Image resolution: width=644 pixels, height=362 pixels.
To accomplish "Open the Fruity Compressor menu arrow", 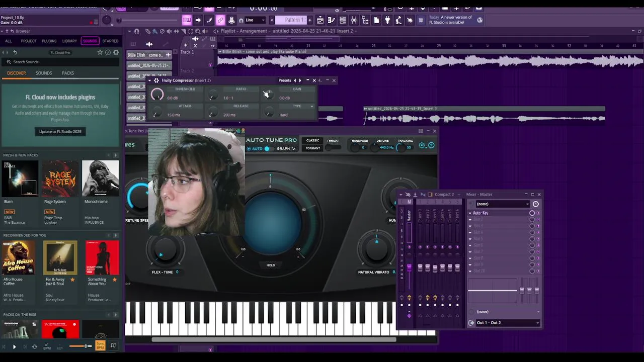I will pos(149,80).
